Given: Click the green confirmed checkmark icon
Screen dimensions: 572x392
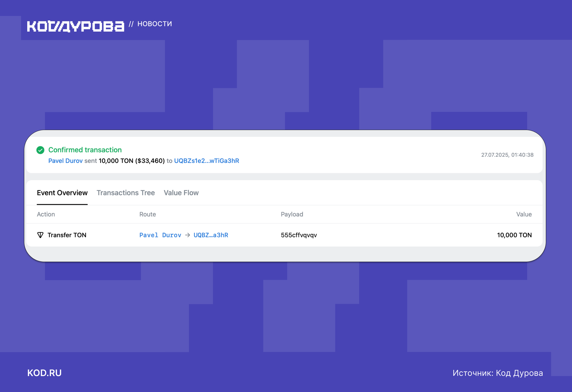Looking at the screenshot, I should tap(40, 150).
